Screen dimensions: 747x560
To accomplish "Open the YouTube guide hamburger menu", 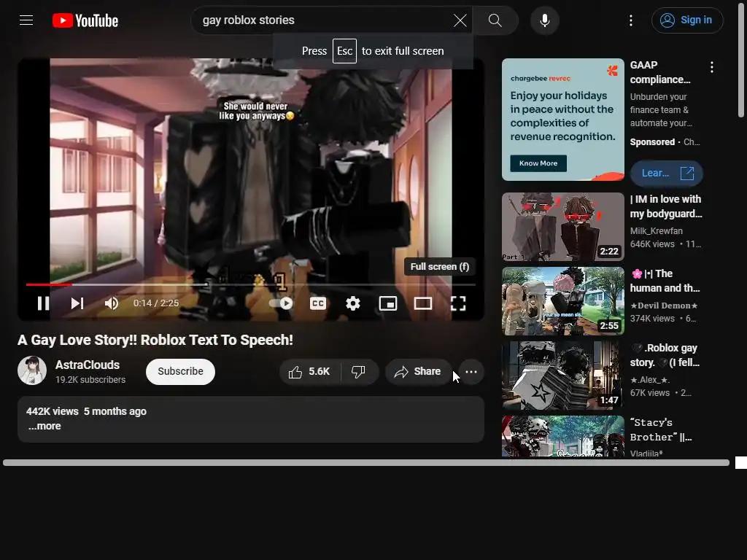I will point(26,20).
